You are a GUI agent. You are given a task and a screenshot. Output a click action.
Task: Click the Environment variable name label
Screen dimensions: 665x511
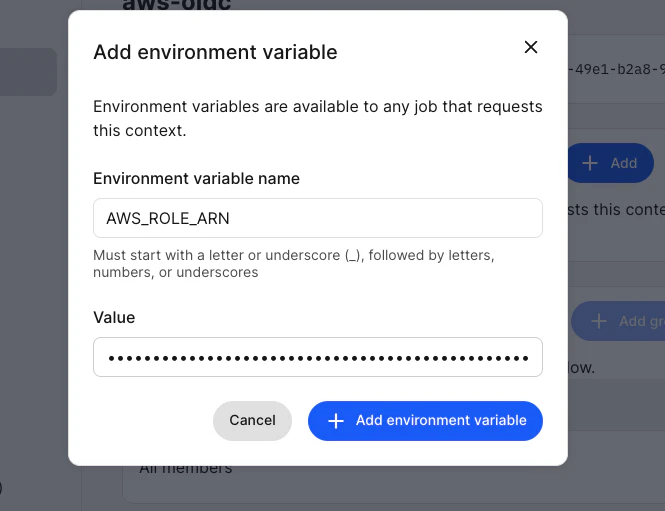coord(196,178)
